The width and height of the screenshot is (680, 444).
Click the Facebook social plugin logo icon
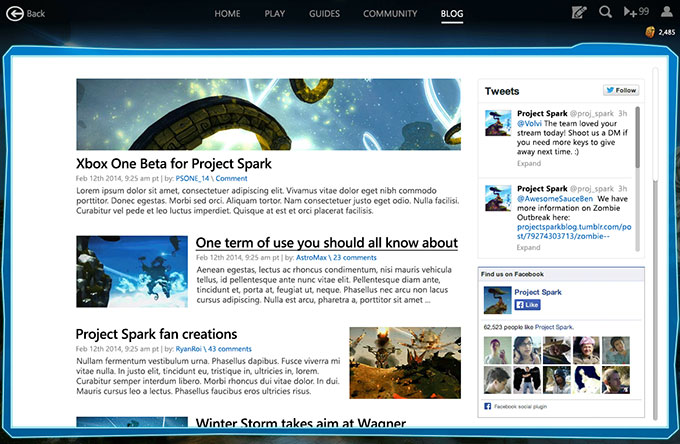point(487,406)
